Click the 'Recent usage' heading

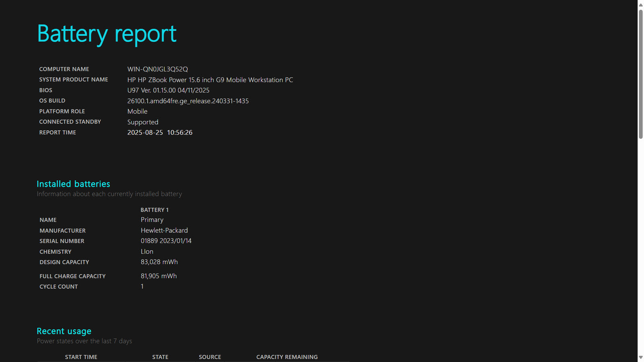click(x=64, y=331)
